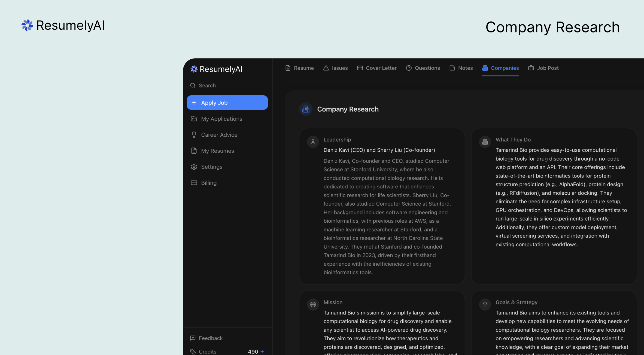Image resolution: width=644 pixels, height=355 pixels.
Task: Click the plus next to Credits 490
Action: pyautogui.click(x=262, y=351)
